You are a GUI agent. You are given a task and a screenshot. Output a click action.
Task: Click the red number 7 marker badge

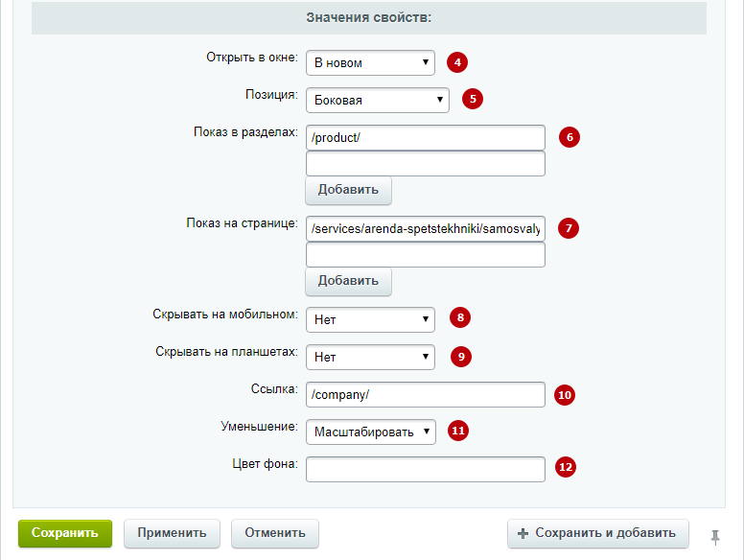click(568, 228)
